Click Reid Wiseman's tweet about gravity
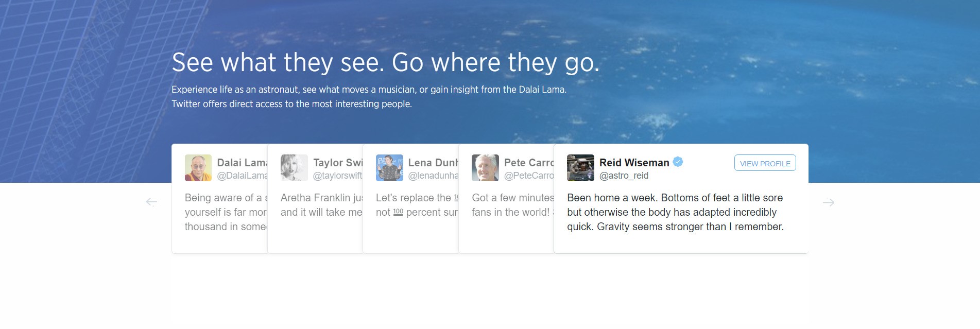 tap(675, 212)
